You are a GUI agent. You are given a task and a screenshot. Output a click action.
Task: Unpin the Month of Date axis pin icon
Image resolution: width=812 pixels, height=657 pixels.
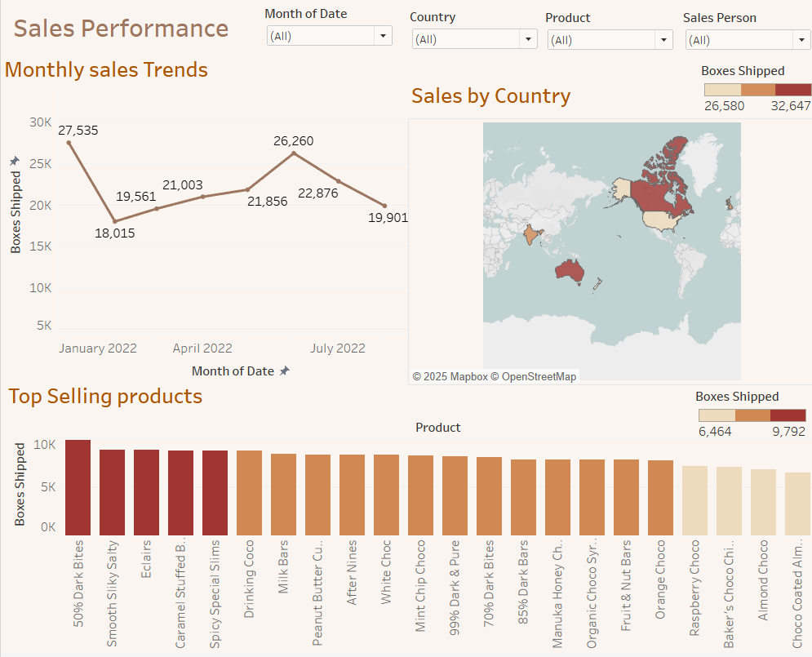[x=285, y=371]
